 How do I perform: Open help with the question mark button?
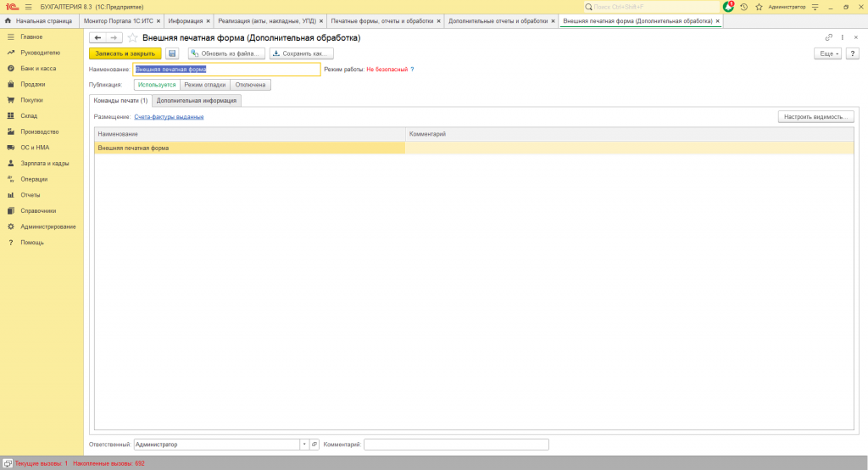point(853,53)
